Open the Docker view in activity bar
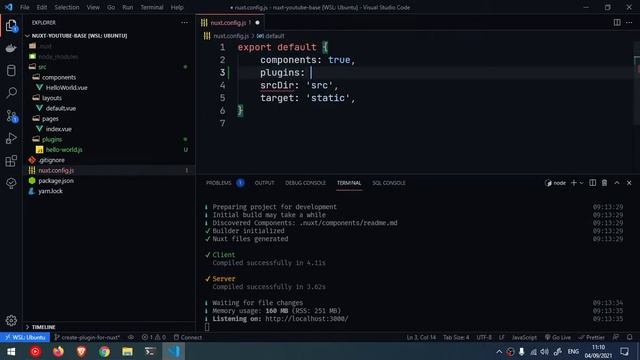The width and height of the screenshot is (640, 360). [11, 48]
